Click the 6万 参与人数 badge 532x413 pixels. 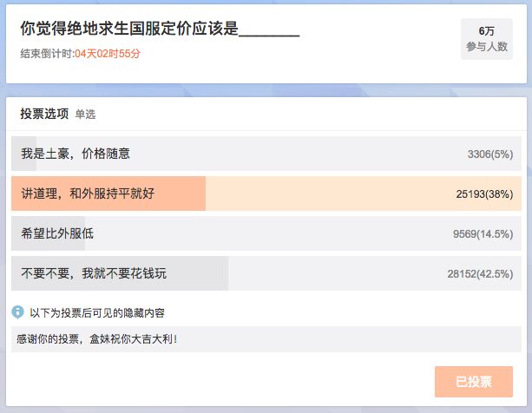[x=487, y=39]
